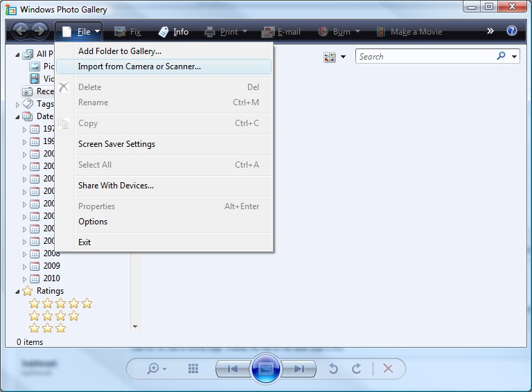Click the Back navigation arrow
The height and width of the screenshot is (392, 532).
(x=21, y=31)
